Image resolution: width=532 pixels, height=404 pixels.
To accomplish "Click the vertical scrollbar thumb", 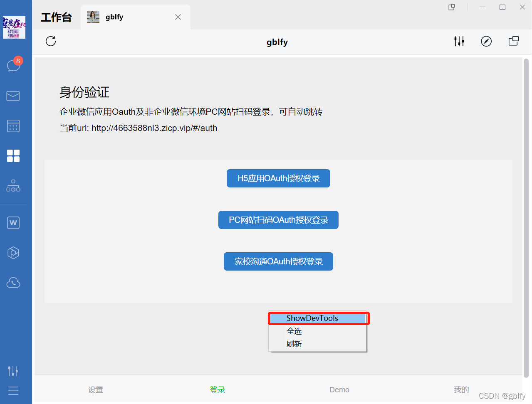I will click(x=526, y=218).
